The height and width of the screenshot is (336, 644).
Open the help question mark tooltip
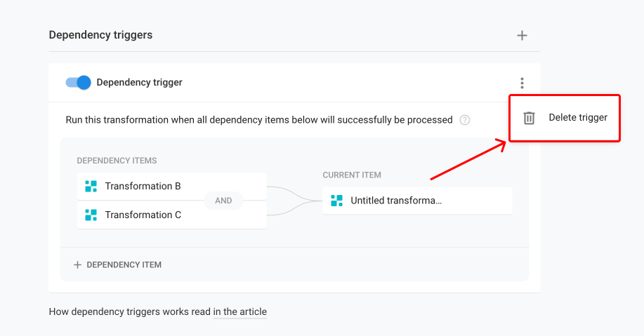pyautogui.click(x=464, y=120)
